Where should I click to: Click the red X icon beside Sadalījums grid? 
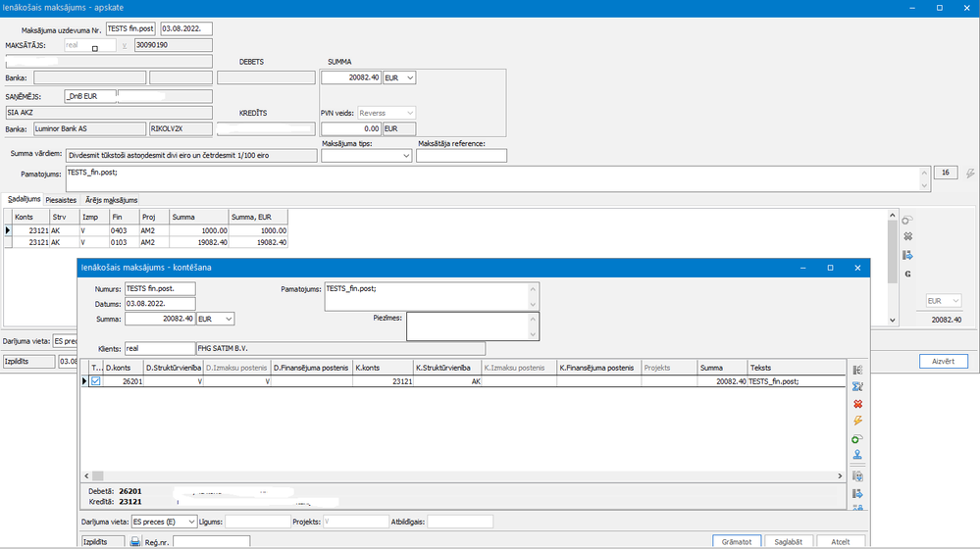coord(907,237)
